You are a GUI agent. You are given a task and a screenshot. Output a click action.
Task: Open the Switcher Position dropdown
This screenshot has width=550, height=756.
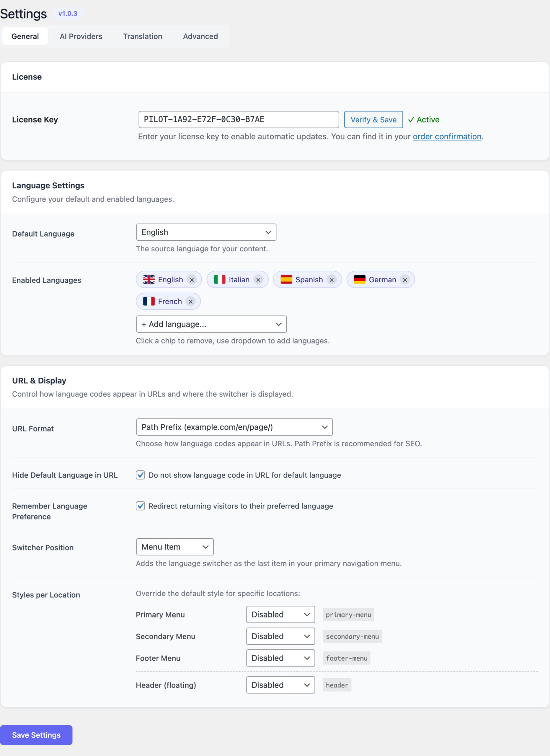point(174,547)
